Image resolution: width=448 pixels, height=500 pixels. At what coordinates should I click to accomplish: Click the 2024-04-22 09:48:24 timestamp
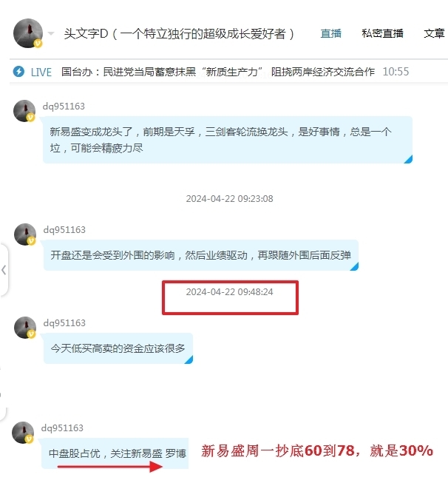[x=229, y=292]
